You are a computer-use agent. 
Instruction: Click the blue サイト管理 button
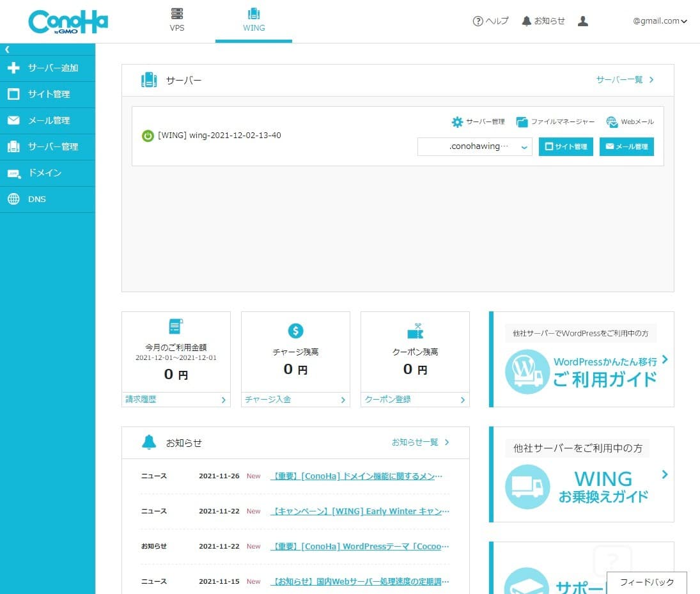click(566, 146)
